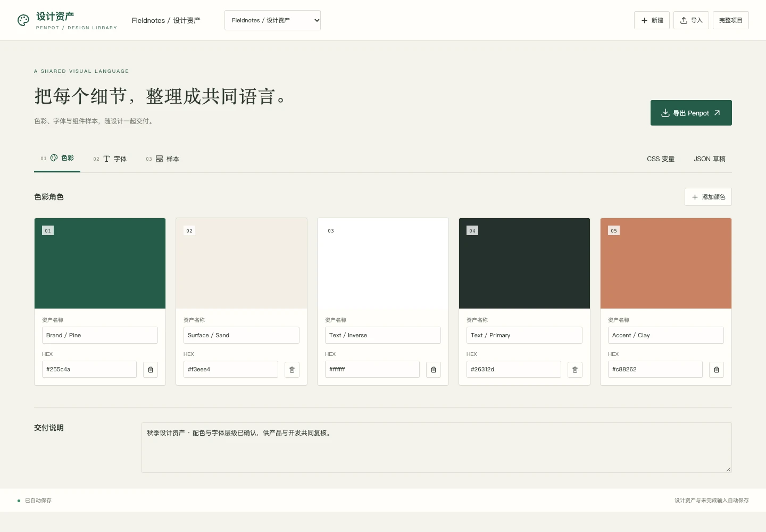Switch to the 色彩 tab
Screen dimensions: 766x532
tap(57, 159)
